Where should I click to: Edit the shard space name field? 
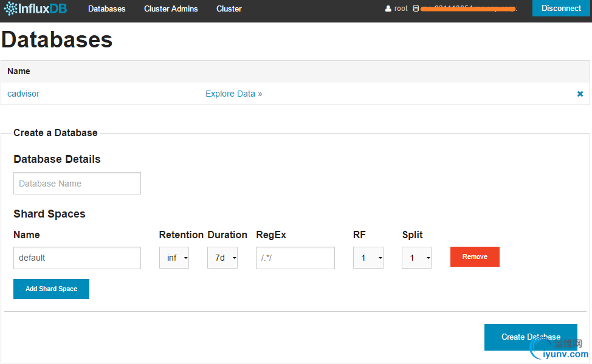pyautogui.click(x=77, y=258)
